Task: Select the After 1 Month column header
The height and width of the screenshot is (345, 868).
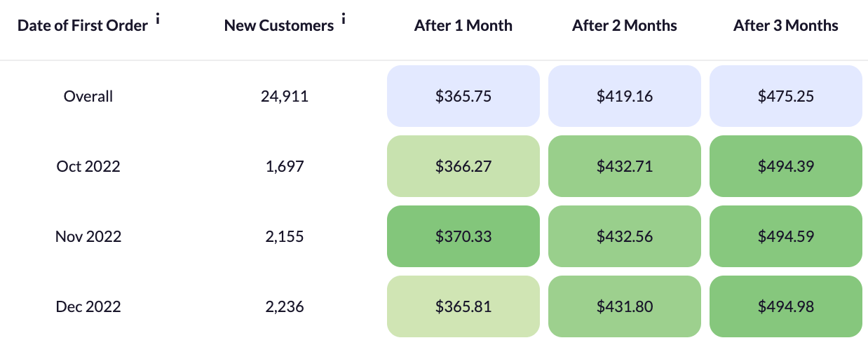Action: pos(463,26)
